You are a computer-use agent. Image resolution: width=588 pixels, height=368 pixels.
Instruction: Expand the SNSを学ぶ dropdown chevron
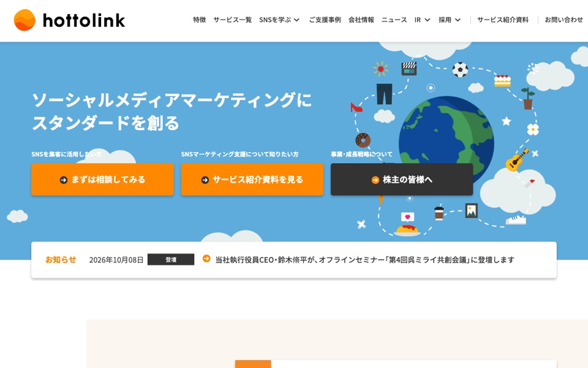296,20
